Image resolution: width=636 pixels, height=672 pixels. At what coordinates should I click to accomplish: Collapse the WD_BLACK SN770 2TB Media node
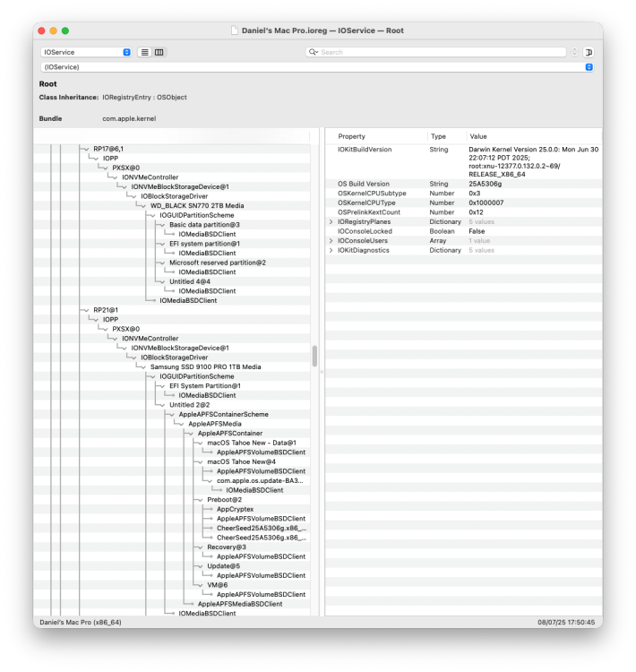point(142,206)
